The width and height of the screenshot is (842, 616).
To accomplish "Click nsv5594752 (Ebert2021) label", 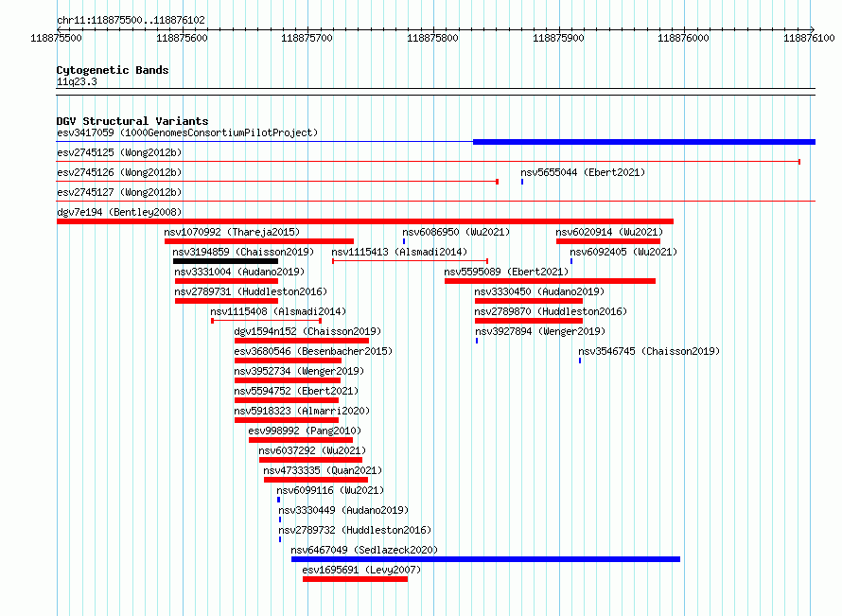I will 296,391.
